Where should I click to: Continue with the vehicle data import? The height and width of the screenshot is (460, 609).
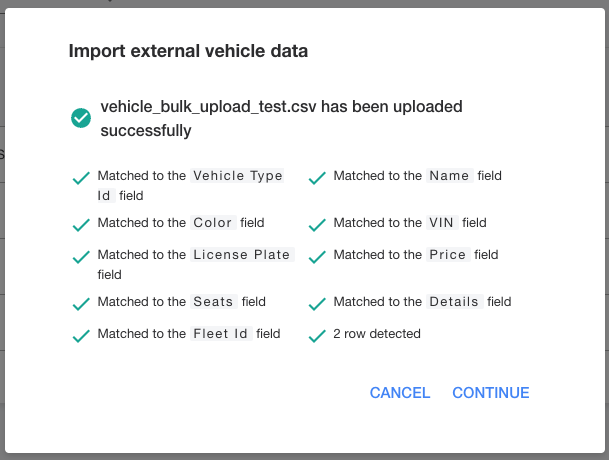[491, 393]
